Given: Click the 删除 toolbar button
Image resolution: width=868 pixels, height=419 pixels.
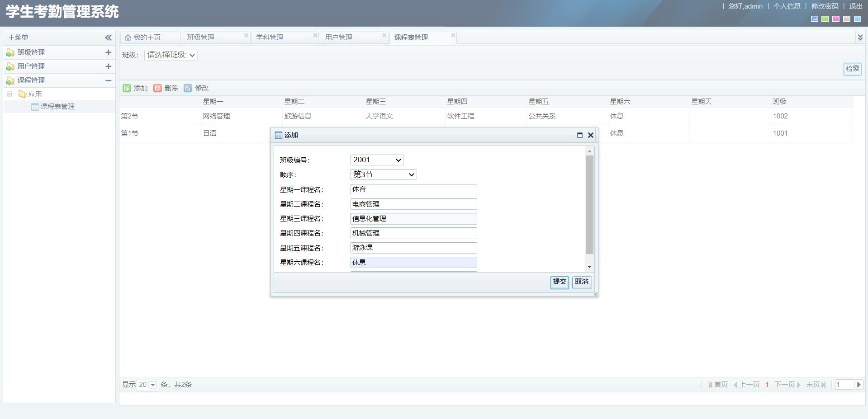Looking at the screenshot, I should [166, 88].
